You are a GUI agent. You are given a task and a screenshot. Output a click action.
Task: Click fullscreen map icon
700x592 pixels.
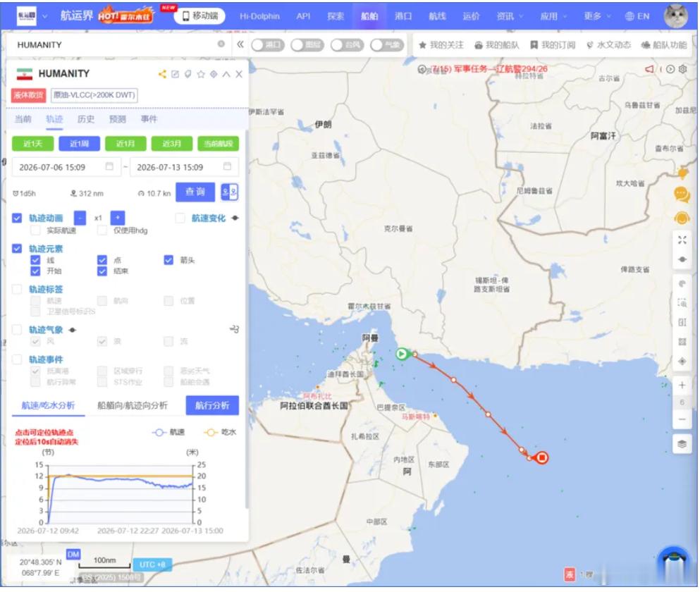682,240
